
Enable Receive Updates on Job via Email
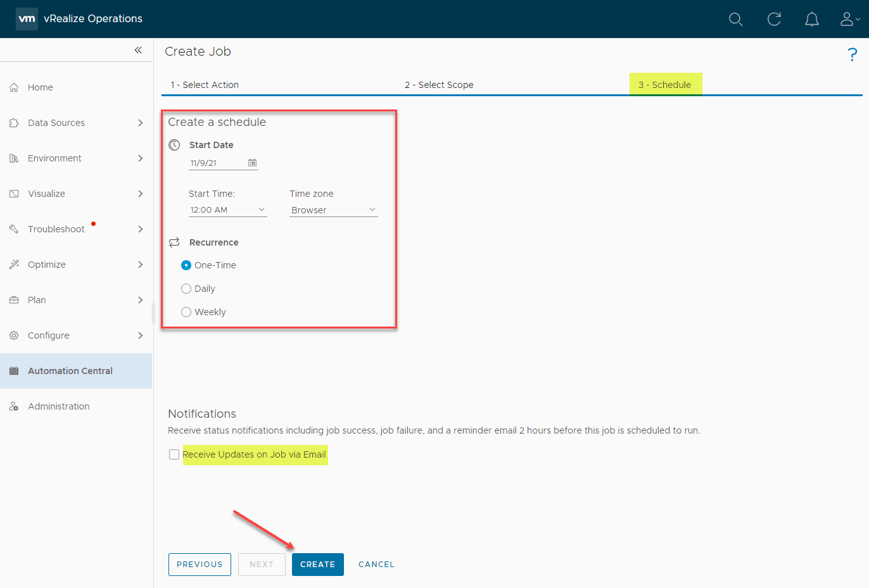tap(174, 454)
